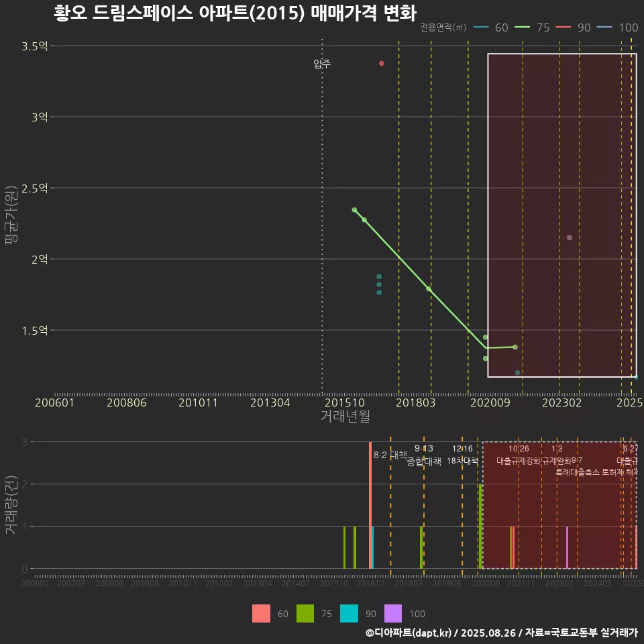Screen dimensions: 644x644
Task: Click '200703' on the volume chart x-axis
Action: [x=71, y=583]
